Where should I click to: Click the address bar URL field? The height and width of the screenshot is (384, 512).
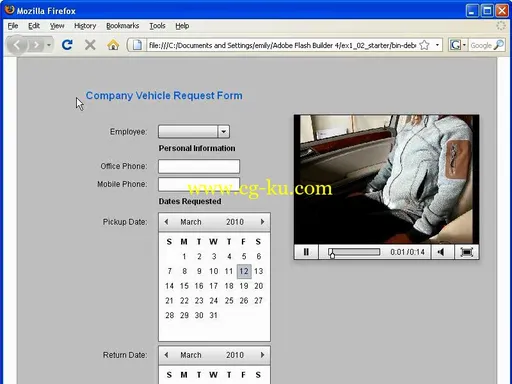[282, 45]
